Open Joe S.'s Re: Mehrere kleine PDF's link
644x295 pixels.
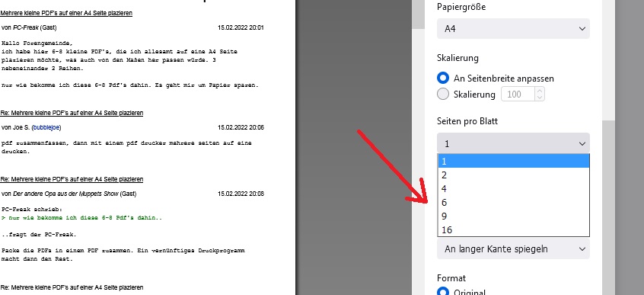72,113
